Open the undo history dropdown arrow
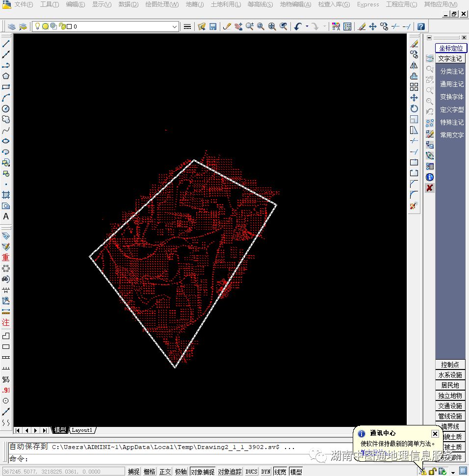Image resolution: width=469 pixels, height=476 pixels. coord(307,26)
